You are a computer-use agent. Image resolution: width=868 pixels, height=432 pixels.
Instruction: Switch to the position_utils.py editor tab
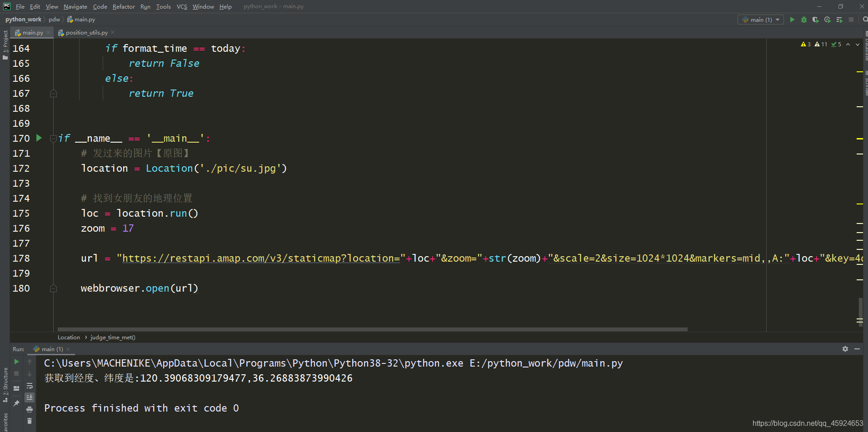tap(86, 33)
